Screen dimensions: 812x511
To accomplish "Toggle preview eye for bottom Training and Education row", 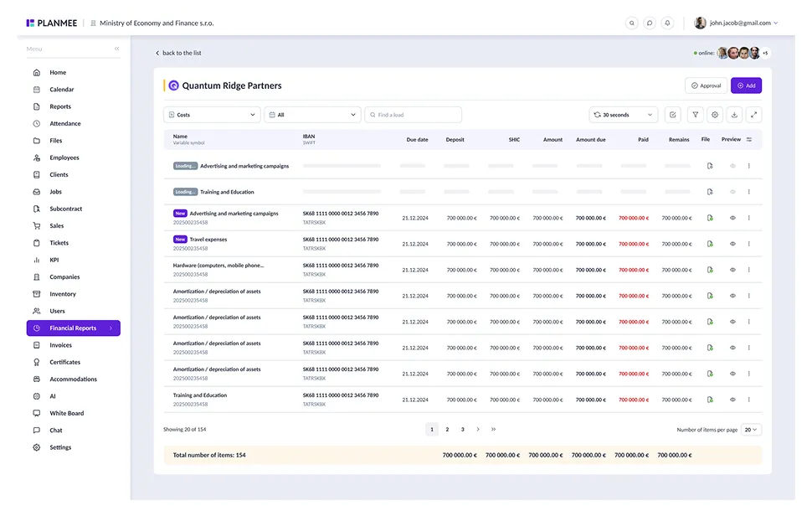I will 732,400.
